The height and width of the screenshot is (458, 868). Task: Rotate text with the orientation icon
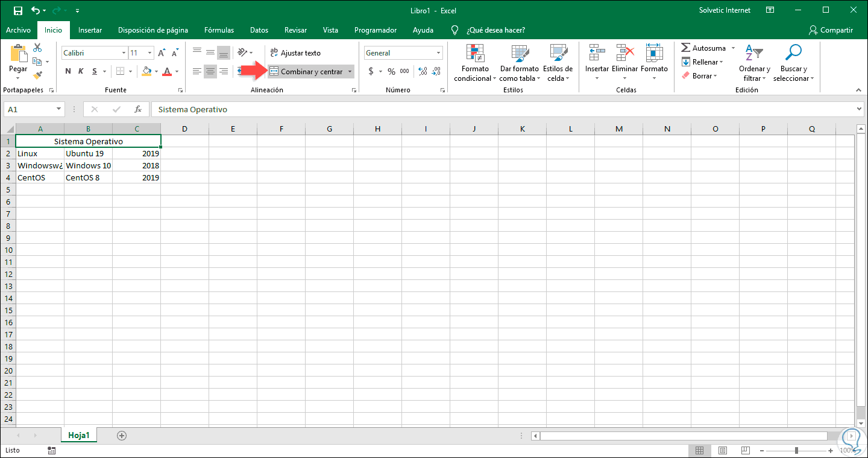(x=242, y=52)
